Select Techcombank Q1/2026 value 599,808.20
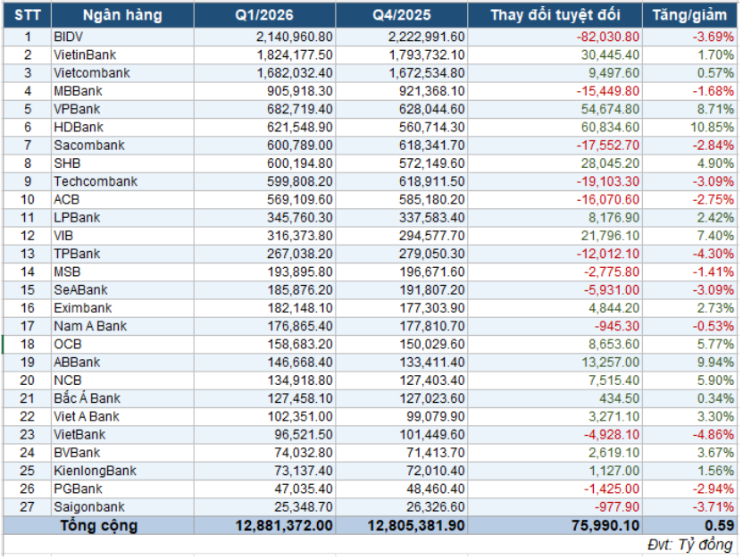 [264, 181]
